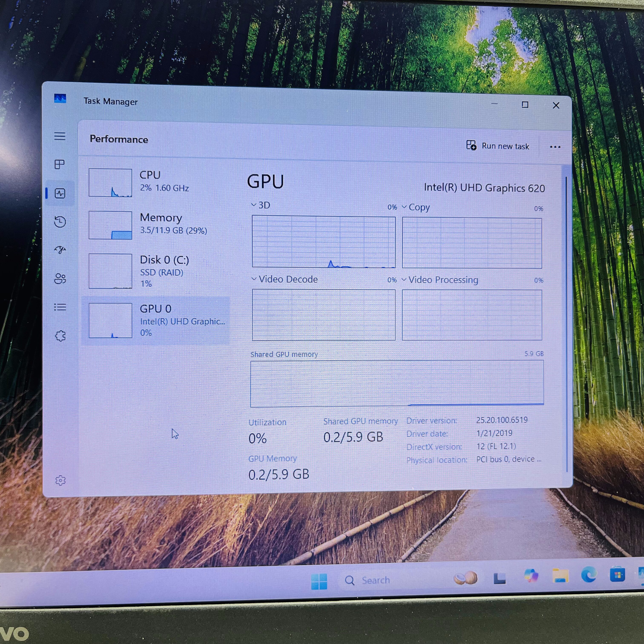Click the GPU Memory 0.2/5.9 GB value
The image size is (644, 644).
coord(279,474)
